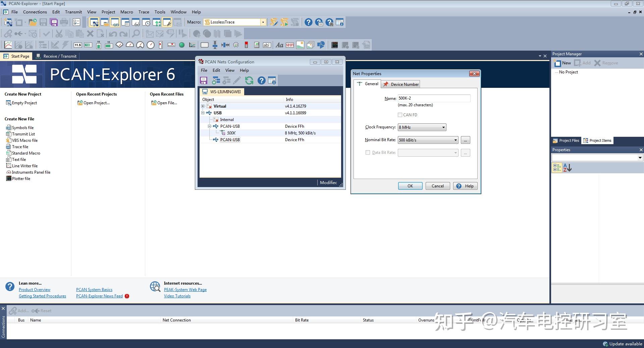Viewport: 644px width, 348px height.
Task: Open the Macro LosslessTrace dropdown
Action: pyautogui.click(x=263, y=22)
